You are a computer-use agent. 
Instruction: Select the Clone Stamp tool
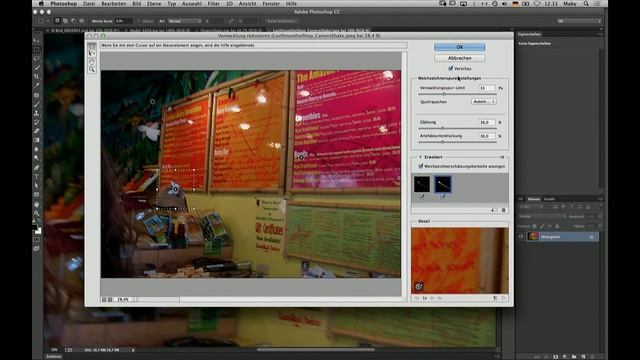(37, 113)
